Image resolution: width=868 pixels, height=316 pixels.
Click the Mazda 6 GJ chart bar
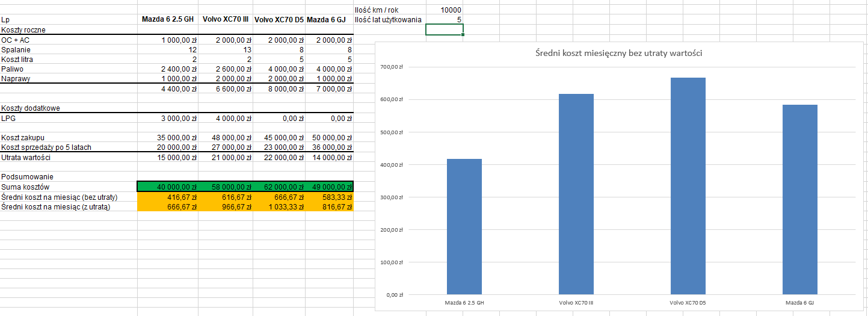pyautogui.click(x=799, y=199)
